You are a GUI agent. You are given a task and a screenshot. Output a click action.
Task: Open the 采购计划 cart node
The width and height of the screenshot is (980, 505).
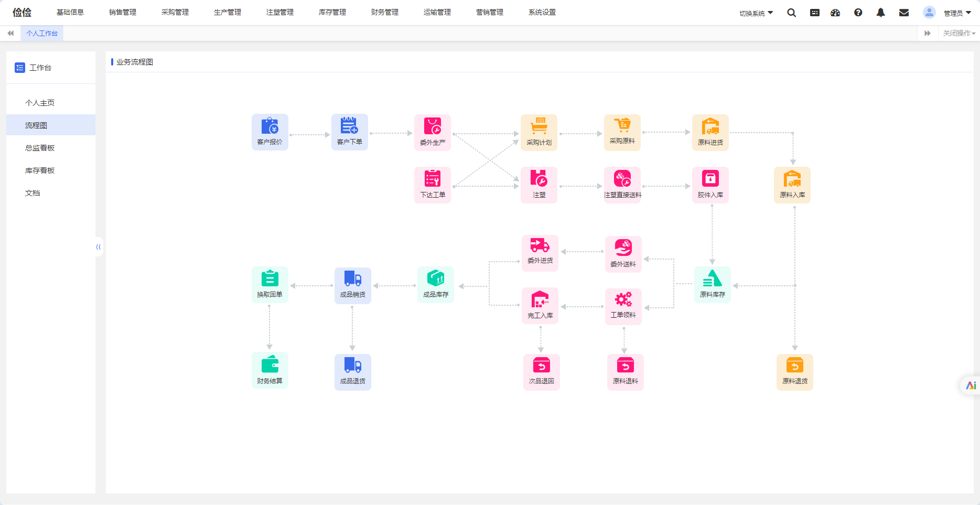click(539, 133)
